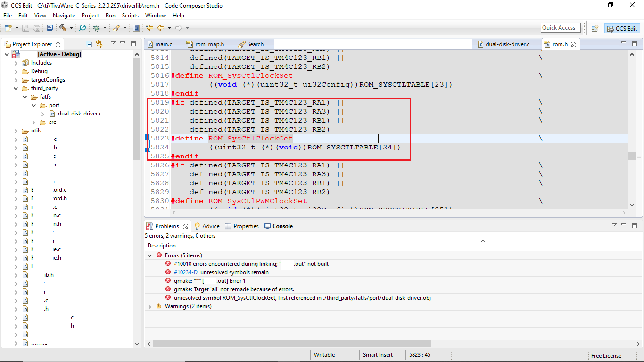Screen dimensions: 644x362
Task: Open the Help menu
Action: point(178,16)
